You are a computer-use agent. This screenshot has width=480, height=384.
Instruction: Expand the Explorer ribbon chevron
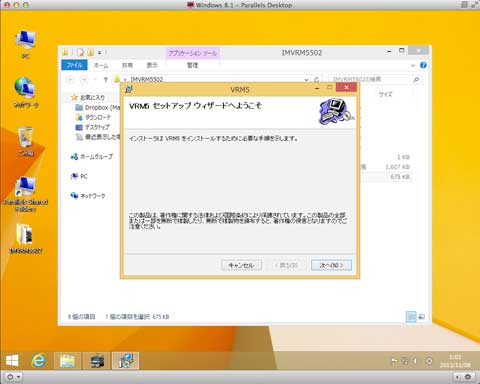pos(413,65)
